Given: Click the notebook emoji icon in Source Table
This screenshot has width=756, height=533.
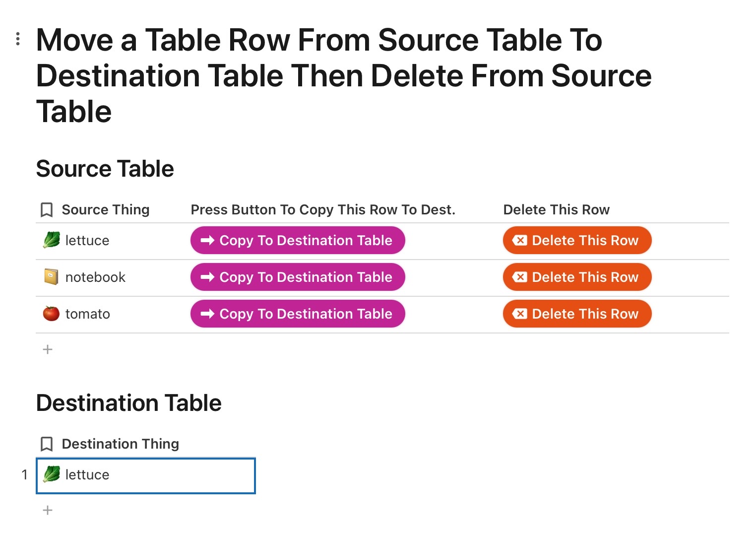Looking at the screenshot, I should point(51,277).
